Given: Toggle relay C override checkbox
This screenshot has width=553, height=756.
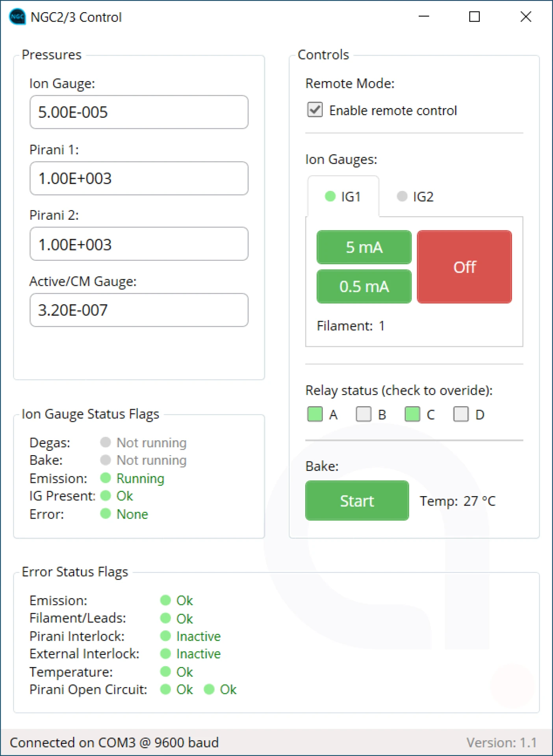Looking at the screenshot, I should 412,414.
